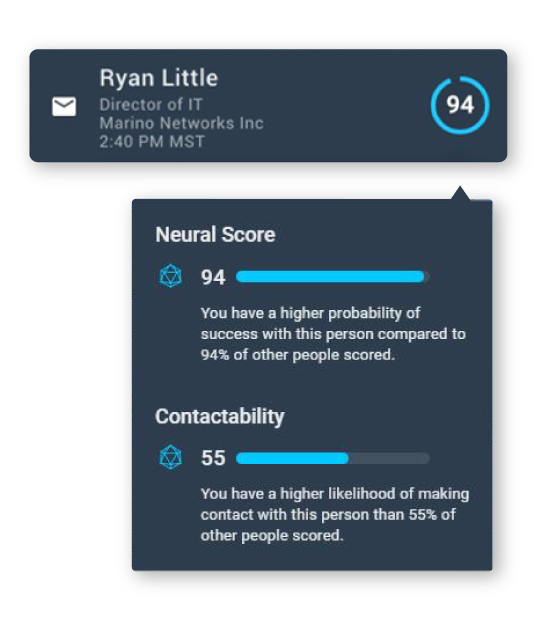Screen dimensions: 536x620
Task: Click the Neural Score heading
Action: 215,234
